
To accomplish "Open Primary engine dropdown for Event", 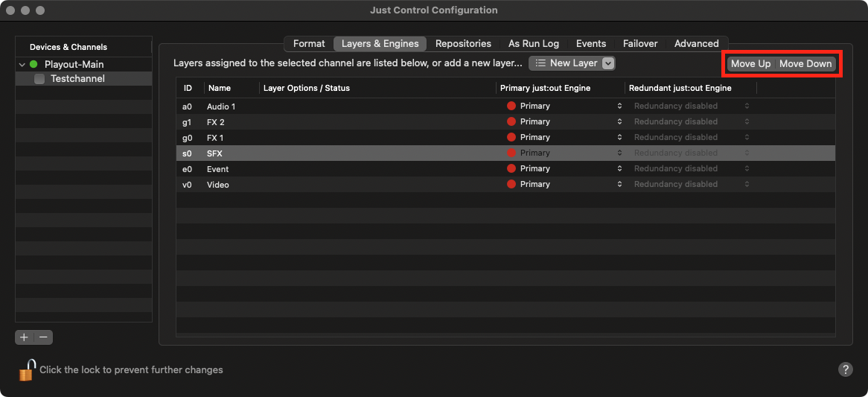I will (619, 168).
